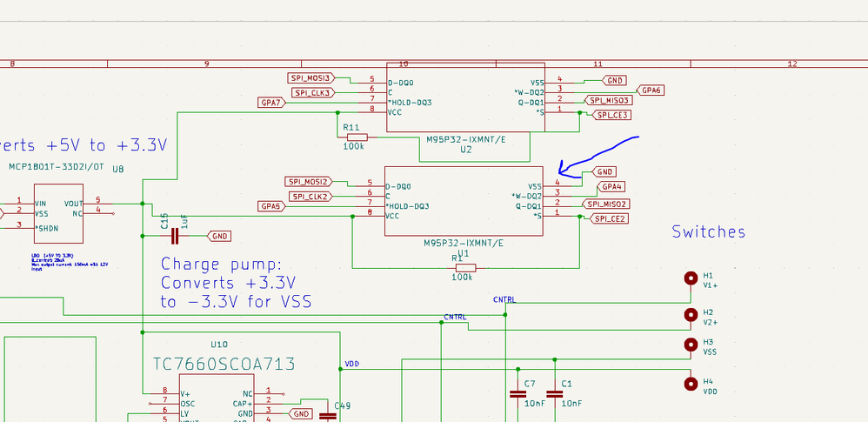The height and width of the screenshot is (422, 868).
Task: Select capacitor C1 symbol
Action: 554,394
